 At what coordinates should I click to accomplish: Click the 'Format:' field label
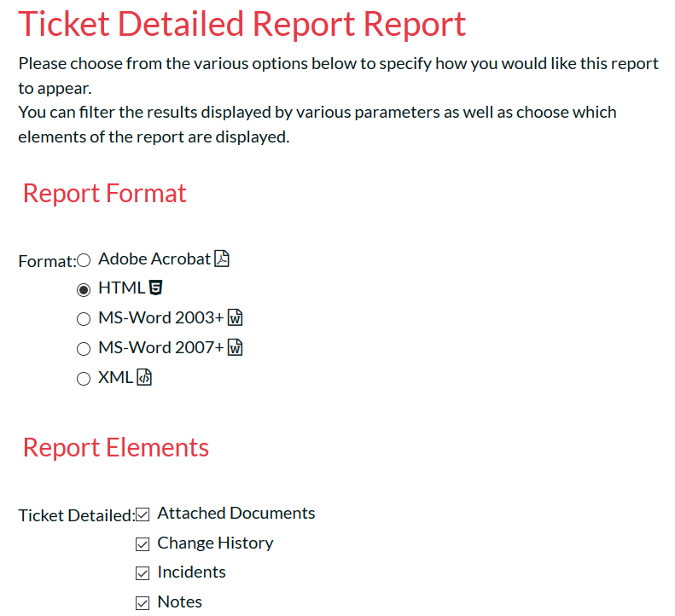pyautogui.click(x=47, y=261)
